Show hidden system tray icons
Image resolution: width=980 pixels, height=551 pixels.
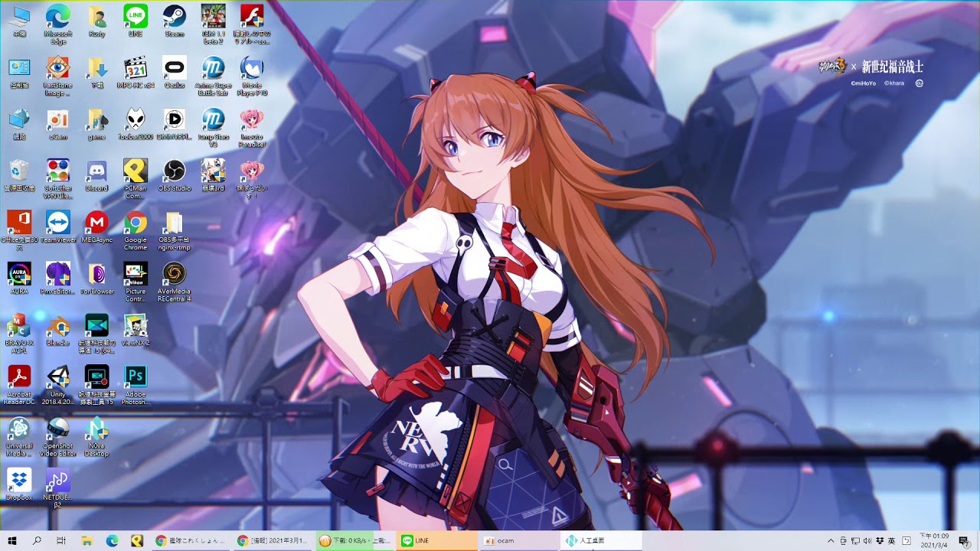831,540
